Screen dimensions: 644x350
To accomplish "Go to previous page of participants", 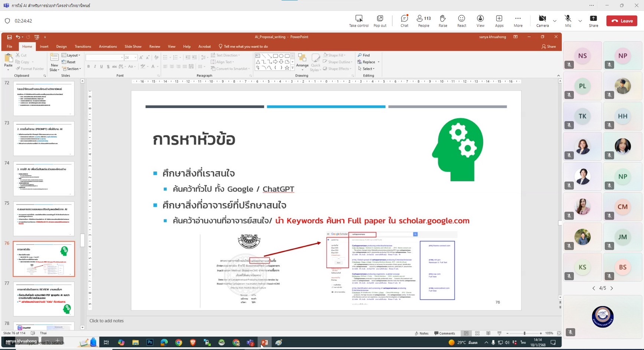I will click(594, 288).
